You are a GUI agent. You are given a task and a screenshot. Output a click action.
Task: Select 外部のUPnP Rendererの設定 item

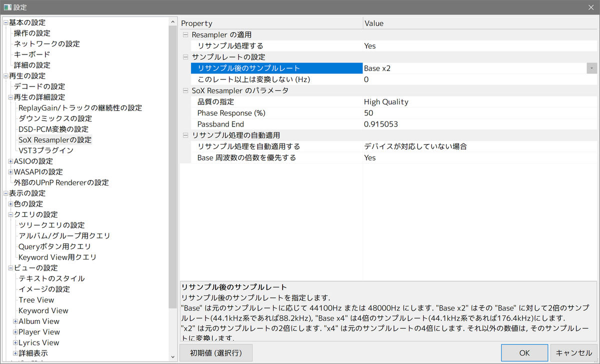pos(61,182)
